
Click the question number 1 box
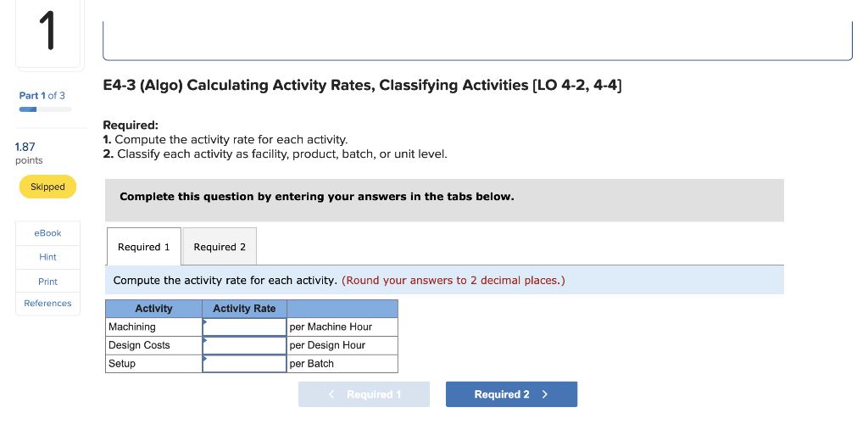click(48, 33)
